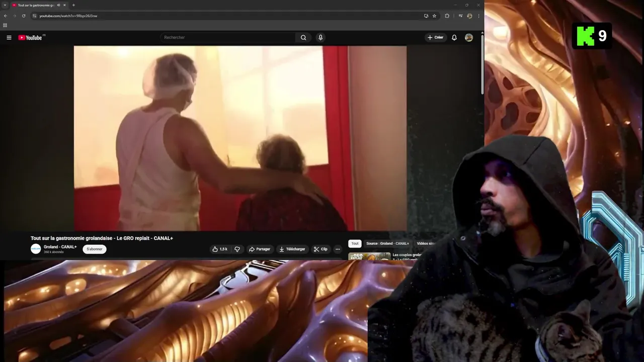Click the Télécharger download button
The image size is (644, 362).
tap(292, 249)
